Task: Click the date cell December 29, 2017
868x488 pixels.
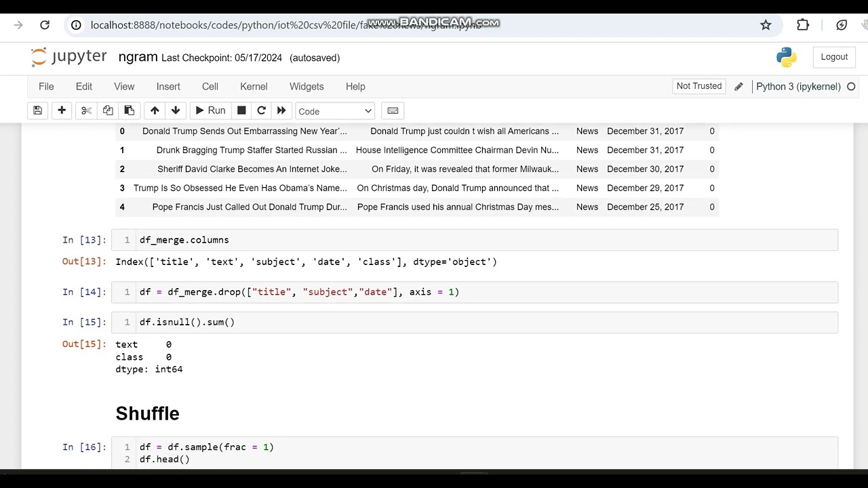Action: 645,188
